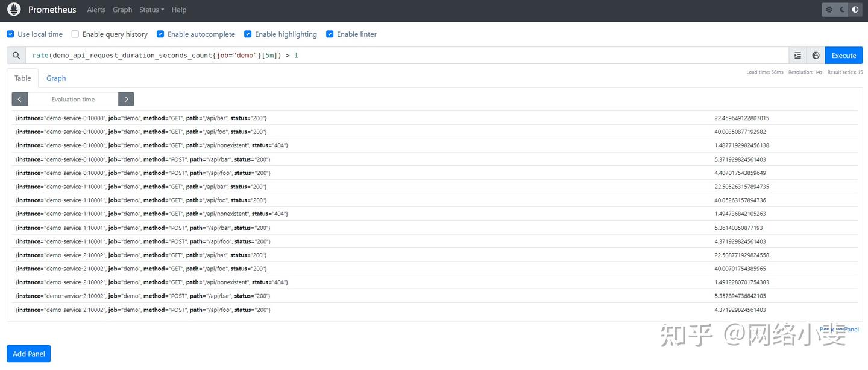Open the Help page
The image size is (868, 370).
pyautogui.click(x=178, y=10)
